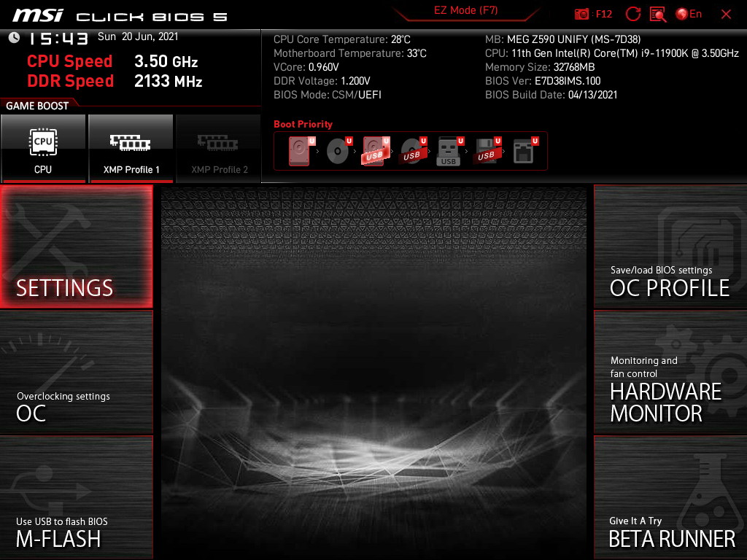This screenshot has height=560, width=747.
Task: Open M-FLASH to flash BIOS
Action: (76, 497)
